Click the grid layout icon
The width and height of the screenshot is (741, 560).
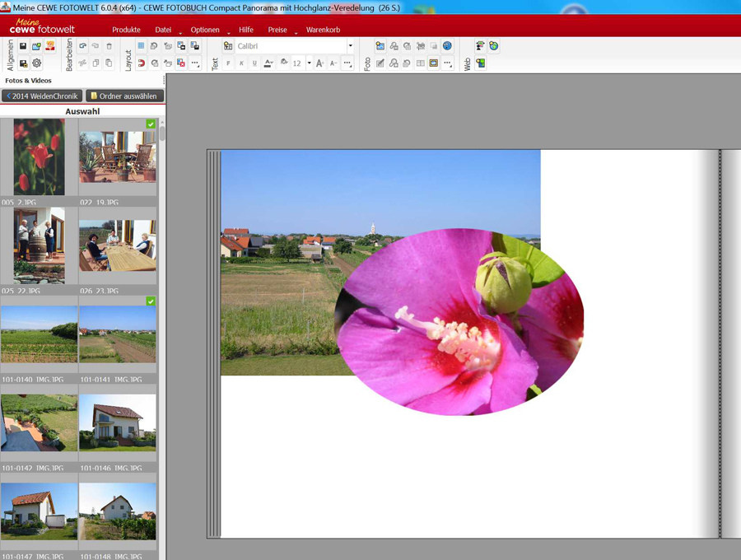[141, 47]
